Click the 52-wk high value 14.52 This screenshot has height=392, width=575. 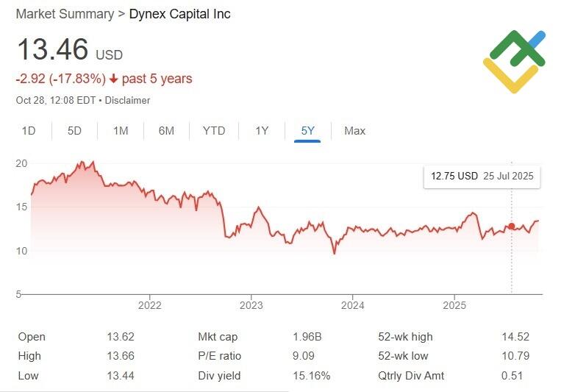click(x=515, y=337)
